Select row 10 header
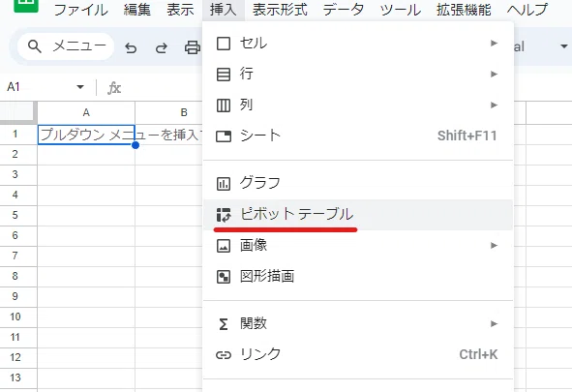Screen dimensions: 572x392 click(18, 317)
